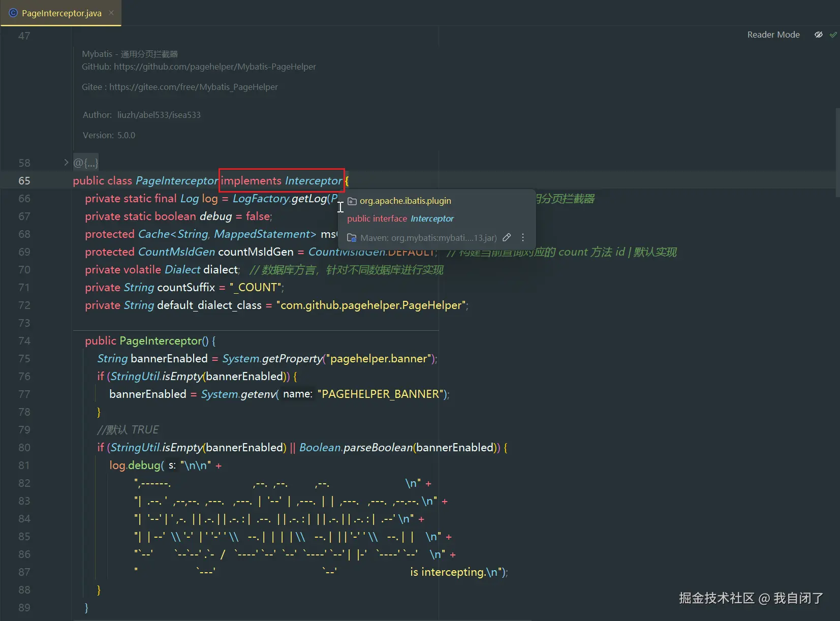
Task: Click the Interceptor interface name on line 65
Action: (x=314, y=181)
